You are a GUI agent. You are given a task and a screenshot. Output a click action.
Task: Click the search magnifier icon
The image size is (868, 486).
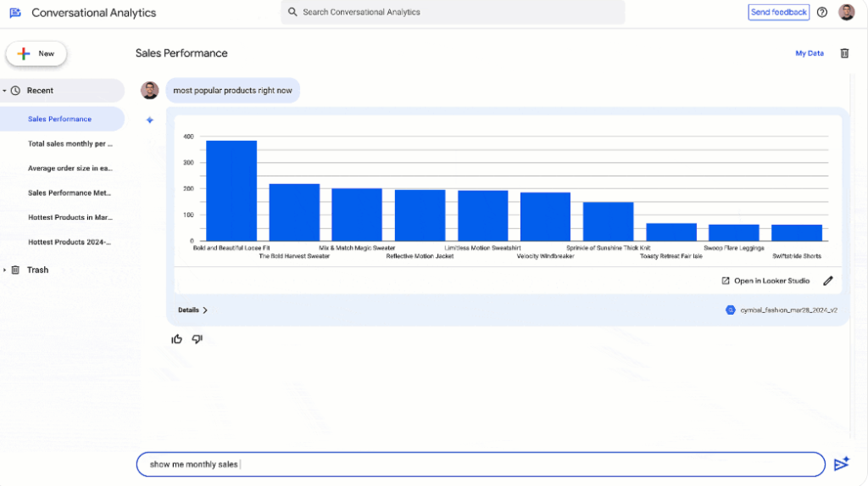[x=292, y=12]
